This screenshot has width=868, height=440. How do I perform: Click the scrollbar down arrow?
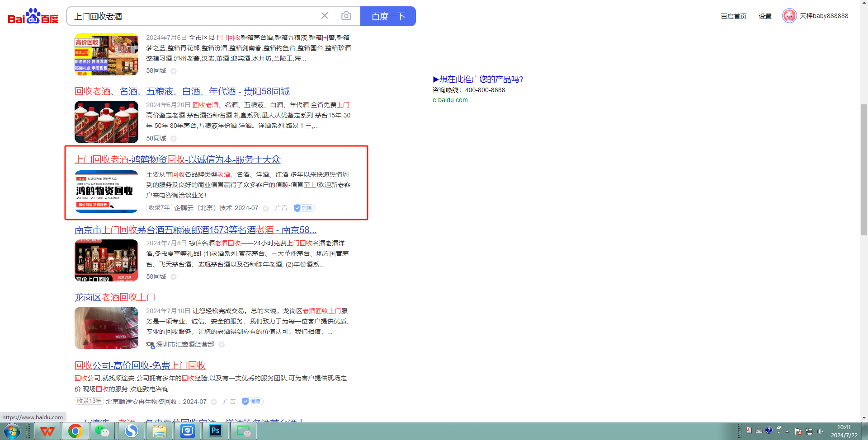pyautogui.click(x=864, y=418)
